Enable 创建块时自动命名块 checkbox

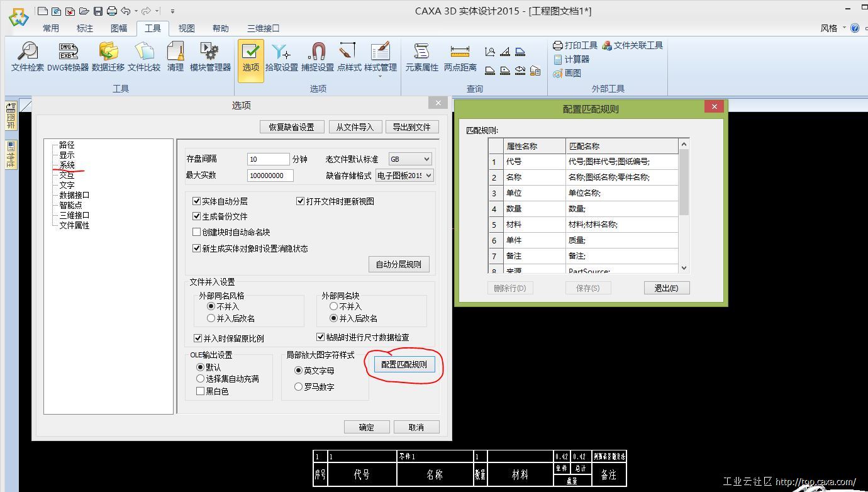197,232
